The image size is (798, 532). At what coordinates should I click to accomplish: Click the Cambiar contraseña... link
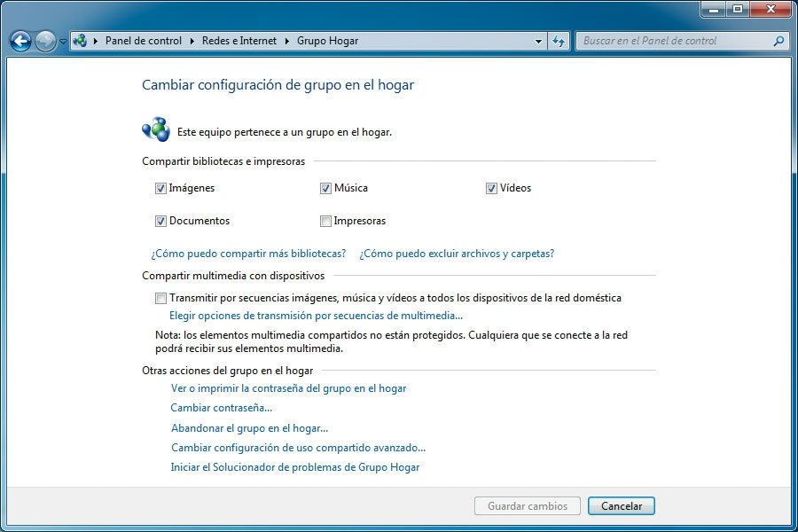(x=222, y=408)
